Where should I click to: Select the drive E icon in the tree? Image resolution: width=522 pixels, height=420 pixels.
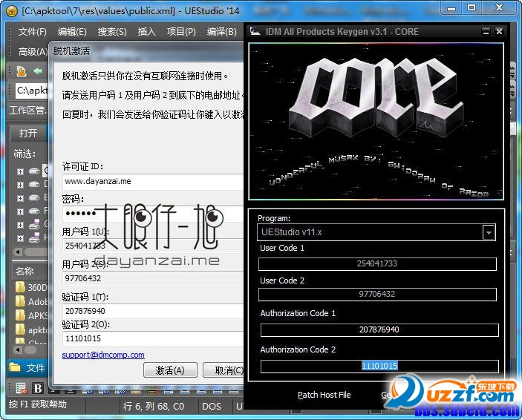pos(34,197)
